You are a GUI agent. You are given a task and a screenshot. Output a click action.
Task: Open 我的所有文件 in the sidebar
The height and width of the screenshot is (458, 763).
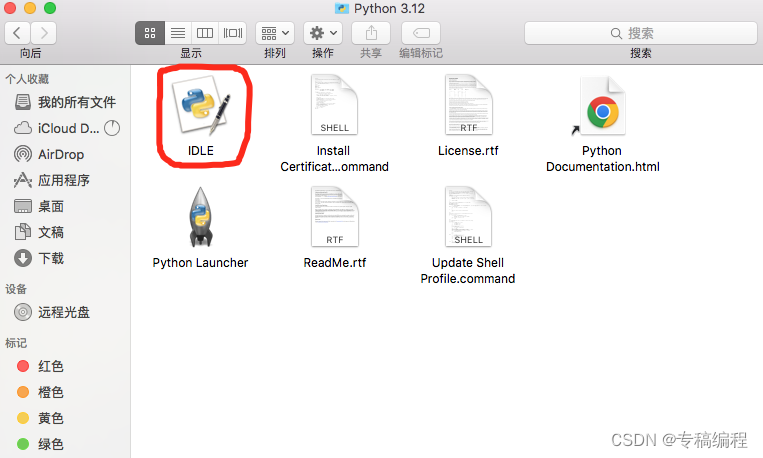(x=65, y=102)
